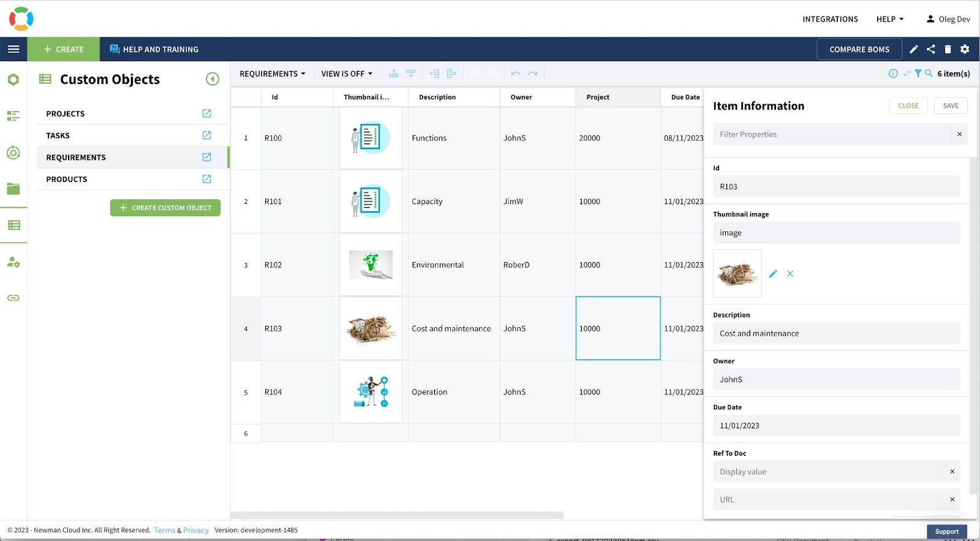Click the info circle icon above the table
The width and height of the screenshot is (980, 541).
[893, 74]
